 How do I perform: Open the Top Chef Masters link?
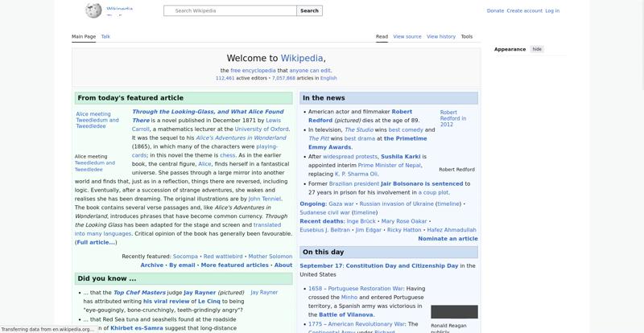(139, 292)
